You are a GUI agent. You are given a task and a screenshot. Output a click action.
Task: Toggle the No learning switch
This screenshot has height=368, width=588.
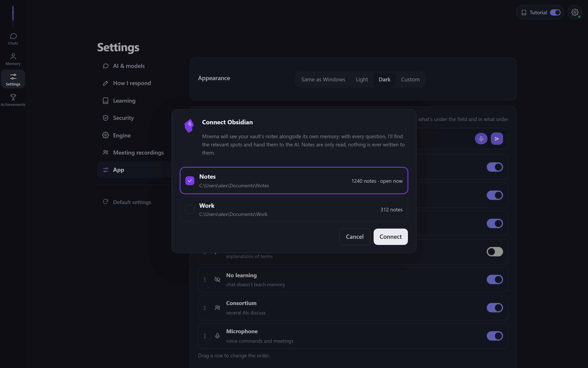495,279
